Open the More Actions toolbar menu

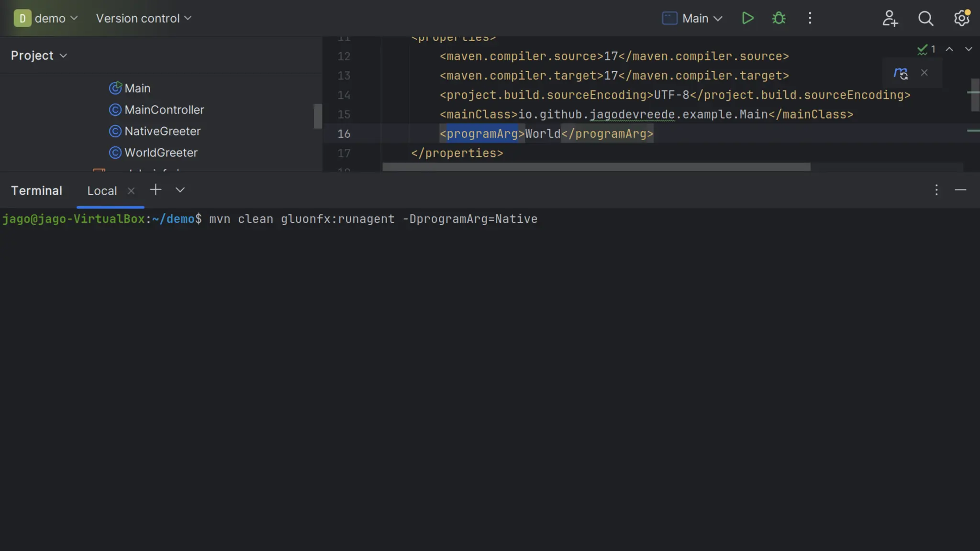(810, 18)
